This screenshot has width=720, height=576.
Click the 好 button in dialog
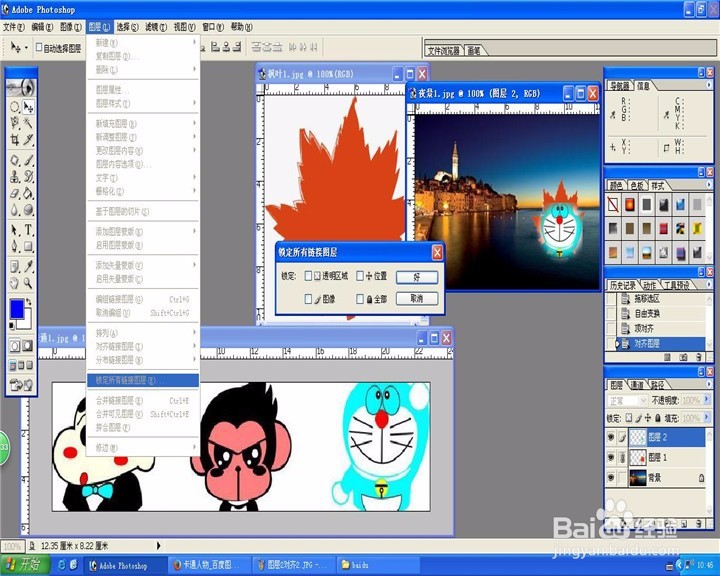click(x=416, y=277)
